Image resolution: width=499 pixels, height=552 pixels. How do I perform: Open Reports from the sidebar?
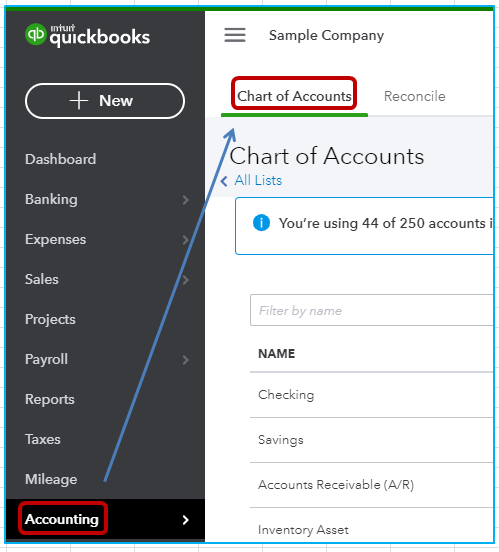tap(50, 399)
